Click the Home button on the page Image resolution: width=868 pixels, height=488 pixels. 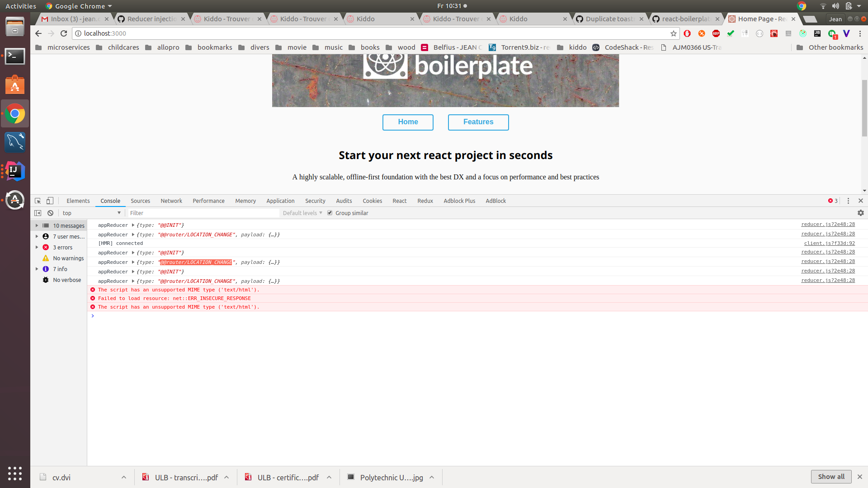pyautogui.click(x=408, y=122)
